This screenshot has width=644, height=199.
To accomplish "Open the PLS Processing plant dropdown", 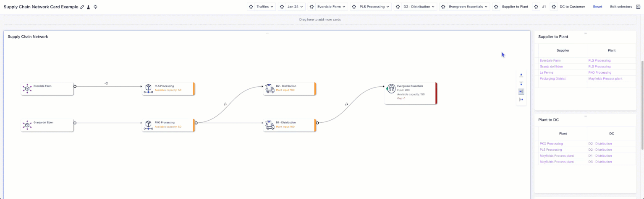I will pos(374,7).
